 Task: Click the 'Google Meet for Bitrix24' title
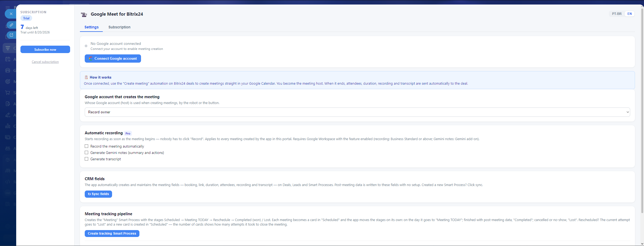point(117,14)
